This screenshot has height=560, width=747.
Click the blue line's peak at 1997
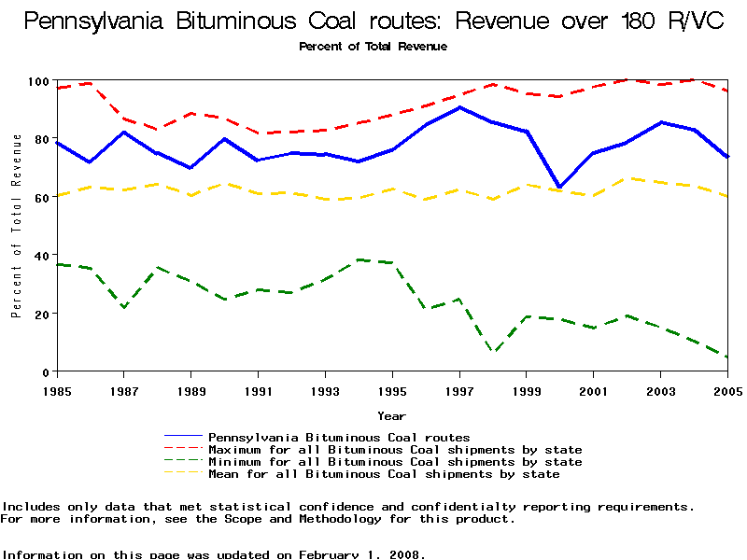459,107
